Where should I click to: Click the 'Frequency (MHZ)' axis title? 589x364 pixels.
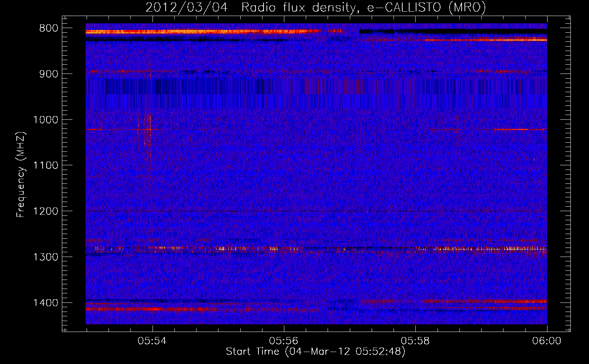21,175
